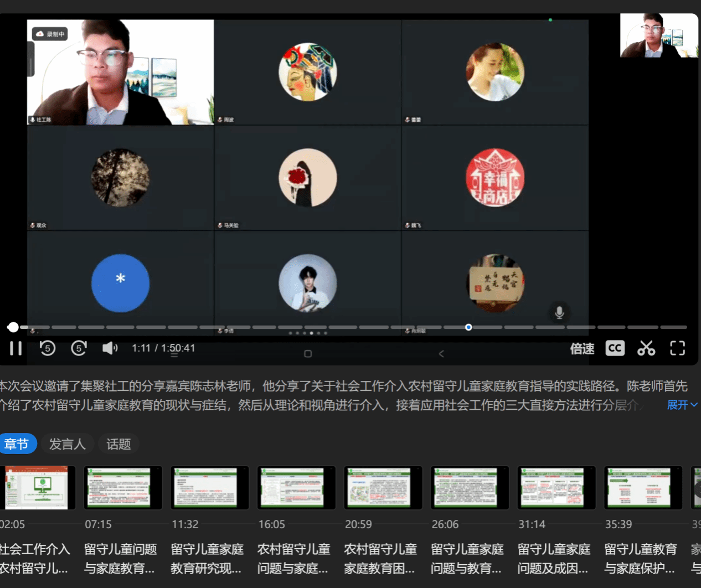Enter fullscreen mode
The image size is (701, 588).
[x=677, y=348]
